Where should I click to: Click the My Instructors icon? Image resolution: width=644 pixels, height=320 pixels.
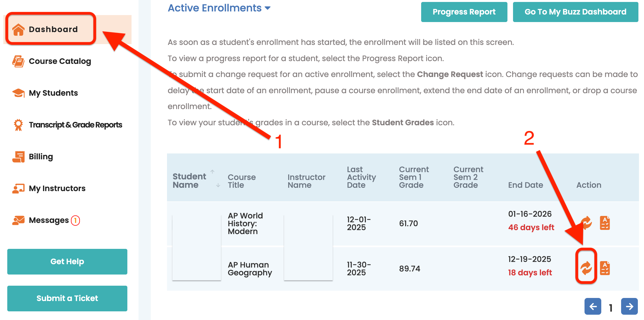point(18,189)
